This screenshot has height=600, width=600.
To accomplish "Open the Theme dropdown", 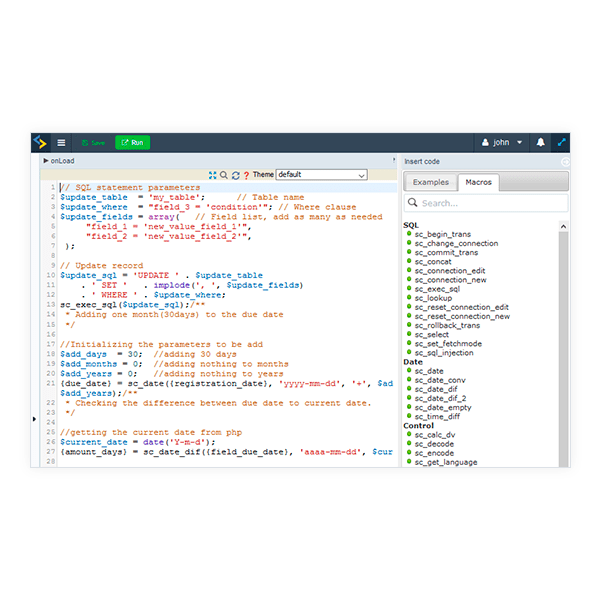I will tap(321, 174).
